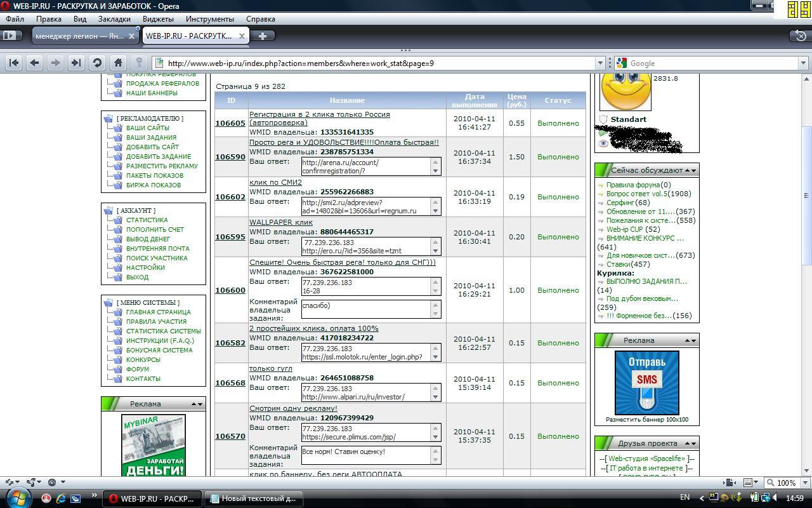Open address bar history dropdown
812x508 pixels.
pos(599,63)
